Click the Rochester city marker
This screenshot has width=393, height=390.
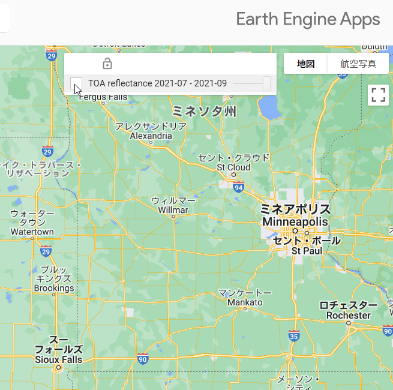[x=349, y=323]
